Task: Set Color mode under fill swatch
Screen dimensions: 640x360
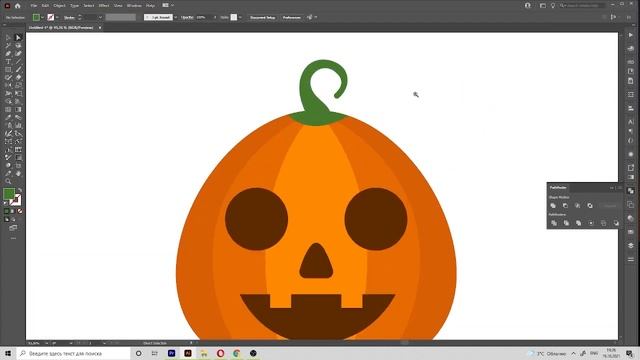Action: [x=7, y=211]
